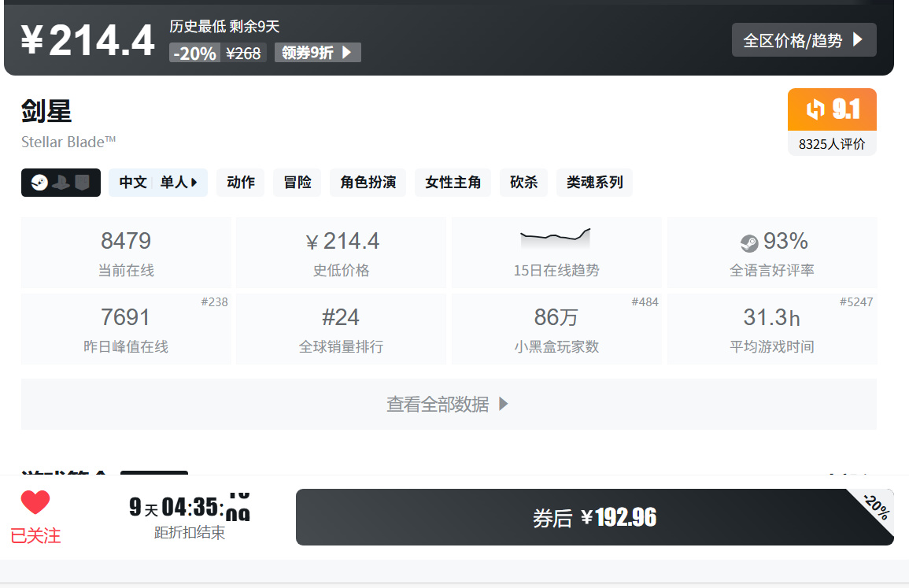The height and width of the screenshot is (588, 909).
Task: Toggle the red heart 已关注 follow icon
Action: click(35, 502)
